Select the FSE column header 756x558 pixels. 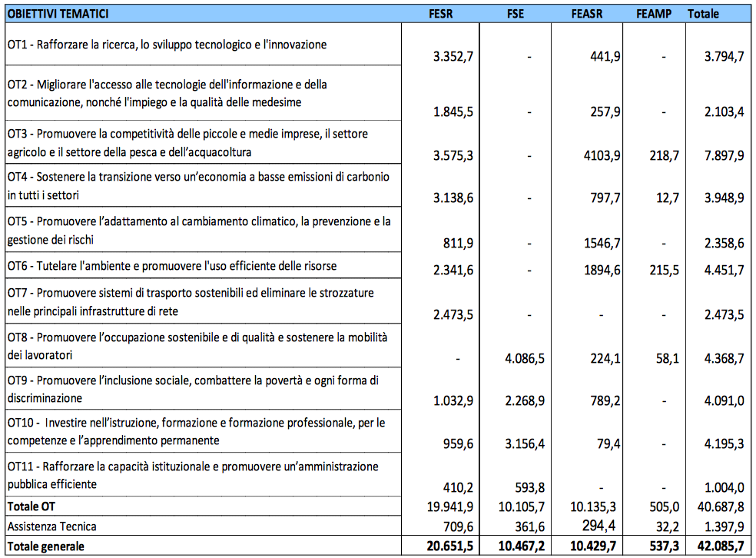pos(516,14)
